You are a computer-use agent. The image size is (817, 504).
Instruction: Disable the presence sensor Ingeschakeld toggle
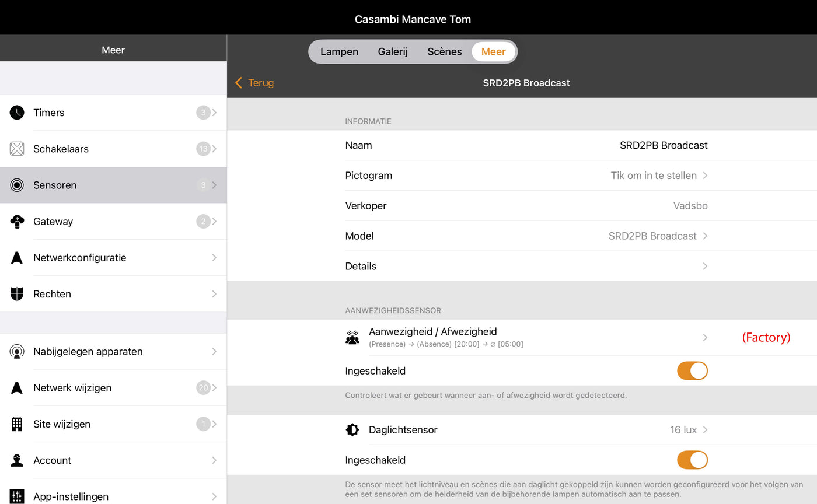click(x=692, y=371)
